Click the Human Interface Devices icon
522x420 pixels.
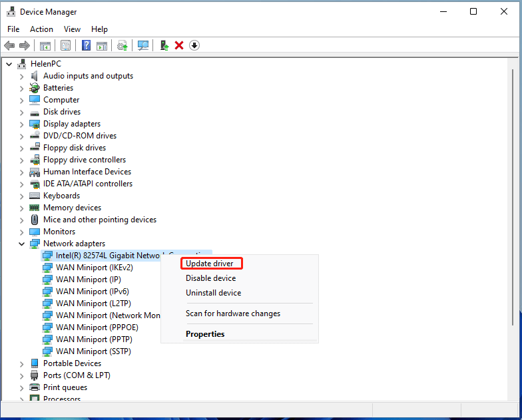click(x=35, y=172)
